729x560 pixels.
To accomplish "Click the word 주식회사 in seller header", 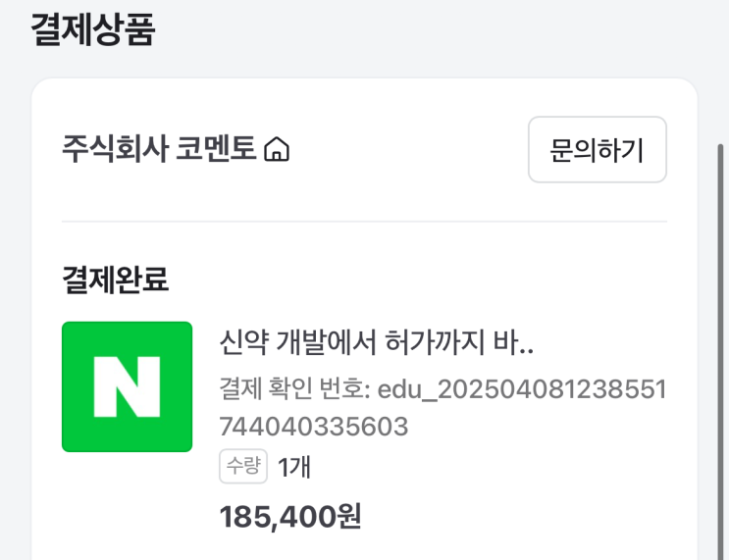I will (x=114, y=150).
